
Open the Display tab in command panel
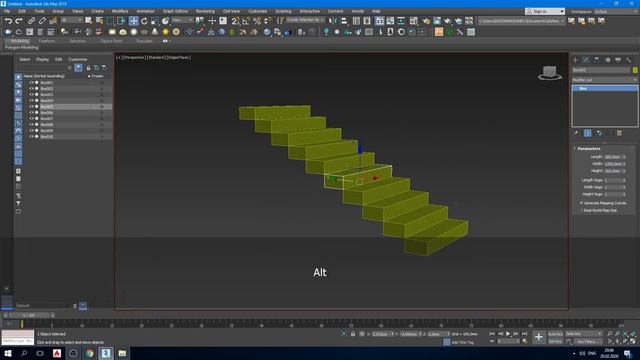pyautogui.click(x=618, y=60)
